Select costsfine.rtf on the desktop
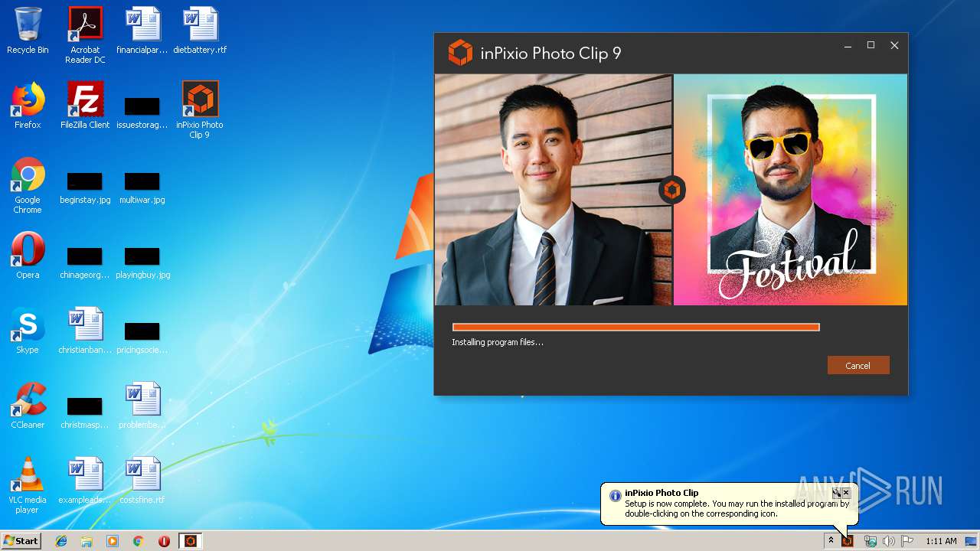 click(x=142, y=481)
